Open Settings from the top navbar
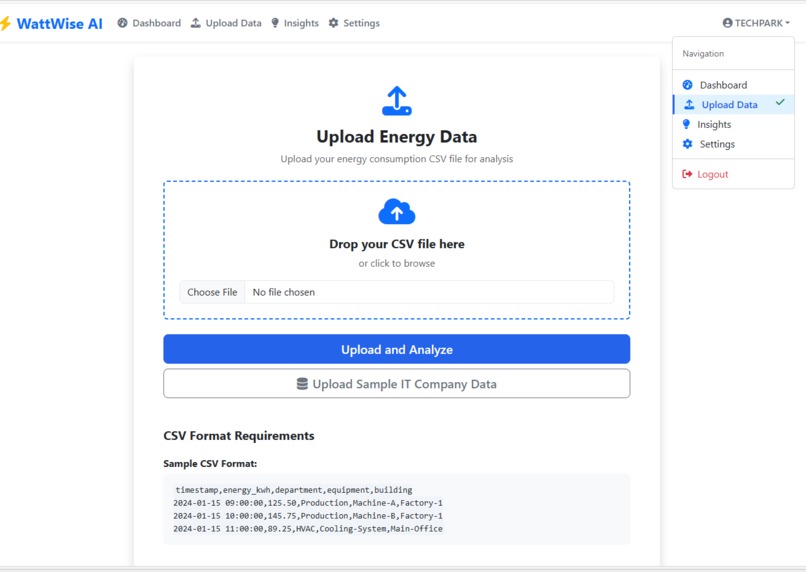 (x=354, y=23)
